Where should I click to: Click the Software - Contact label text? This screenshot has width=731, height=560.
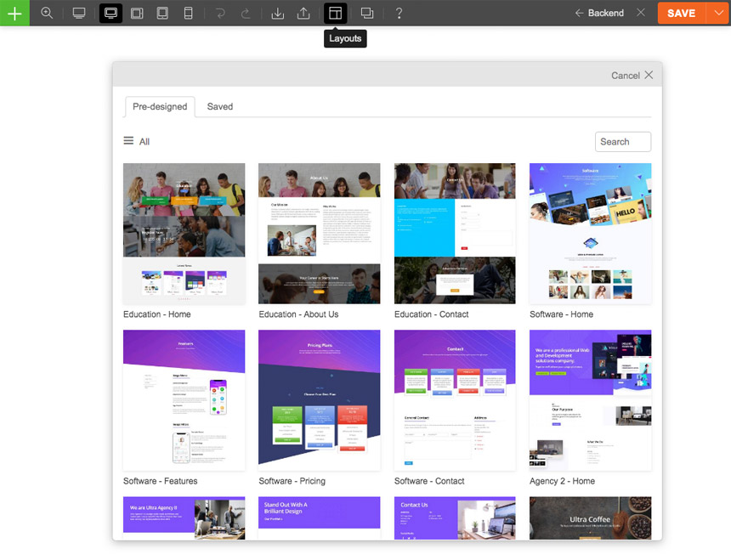(429, 481)
